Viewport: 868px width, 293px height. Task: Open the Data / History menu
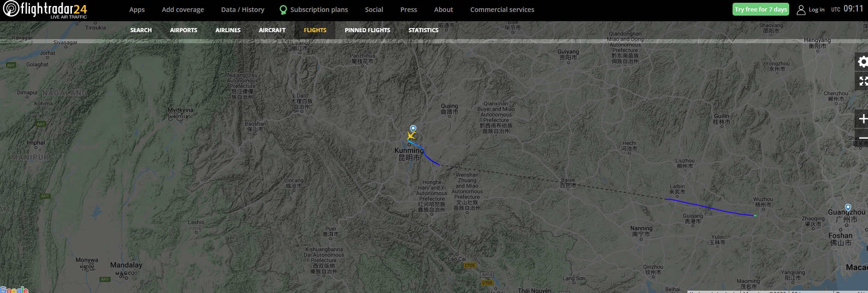(243, 10)
